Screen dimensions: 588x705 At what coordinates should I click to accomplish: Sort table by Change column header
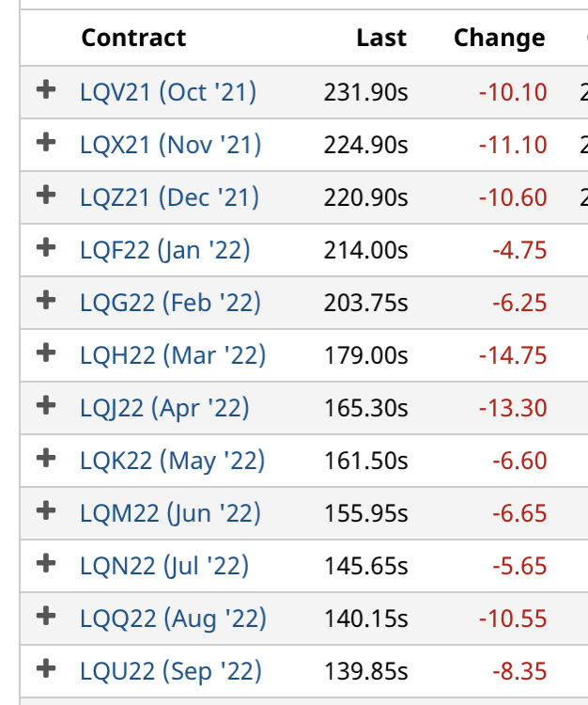[x=500, y=39]
